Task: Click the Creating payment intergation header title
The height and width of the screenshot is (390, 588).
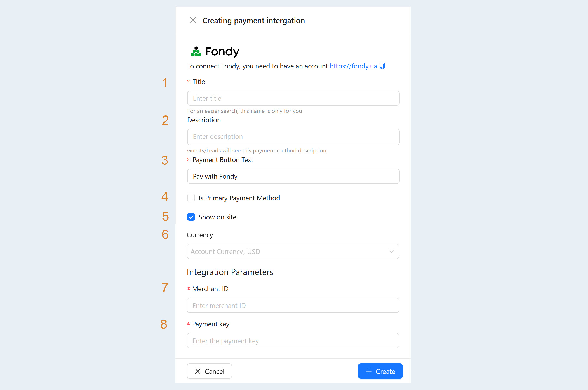Action: point(254,21)
